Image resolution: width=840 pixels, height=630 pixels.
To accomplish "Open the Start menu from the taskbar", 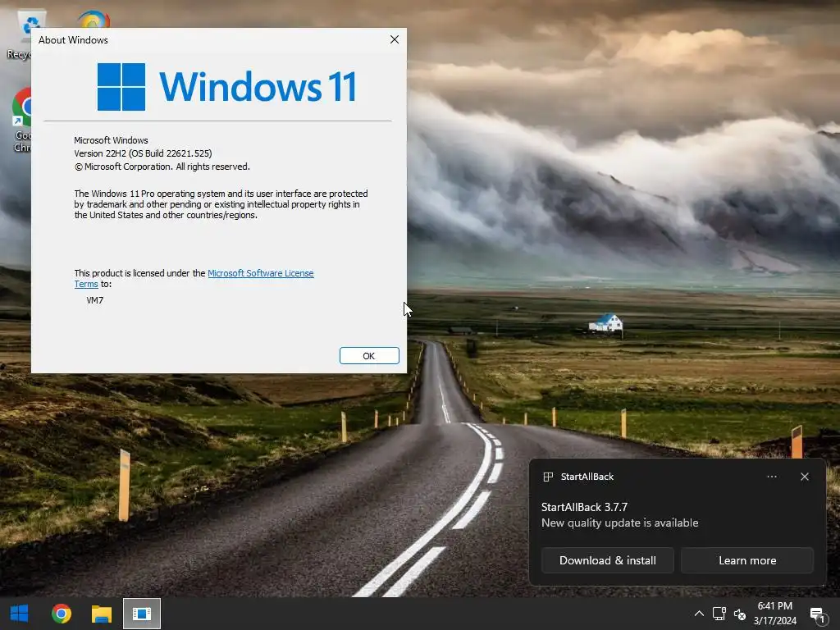I will [x=20, y=614].
